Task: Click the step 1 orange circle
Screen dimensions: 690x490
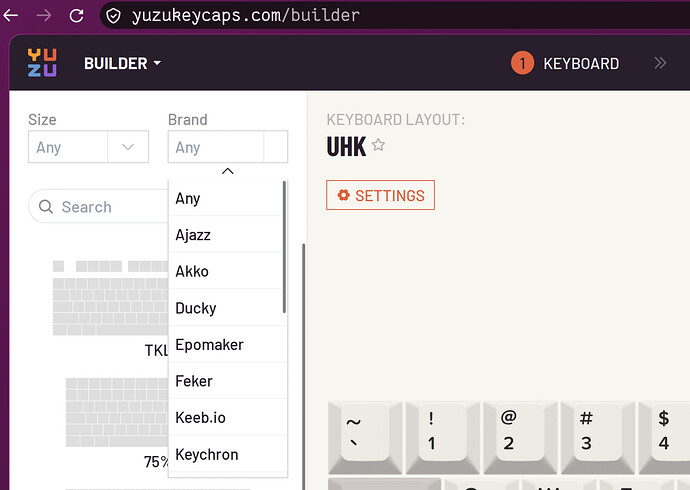Action: coord(522,63)
